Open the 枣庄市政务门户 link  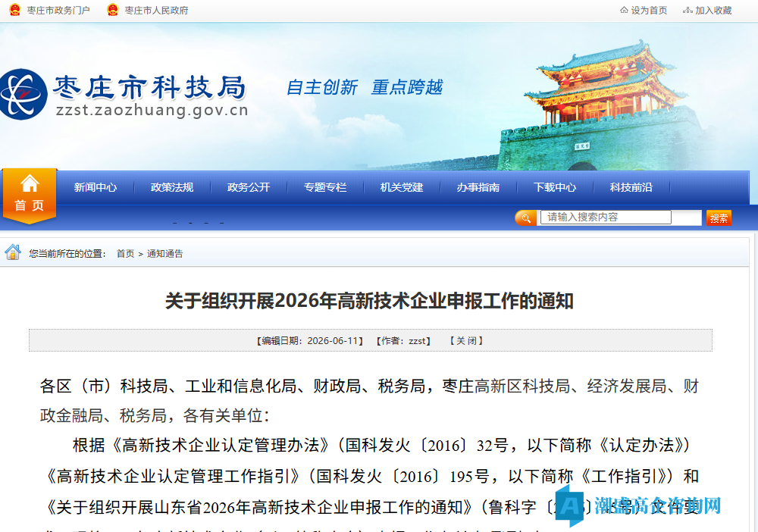tap(58, 10)
